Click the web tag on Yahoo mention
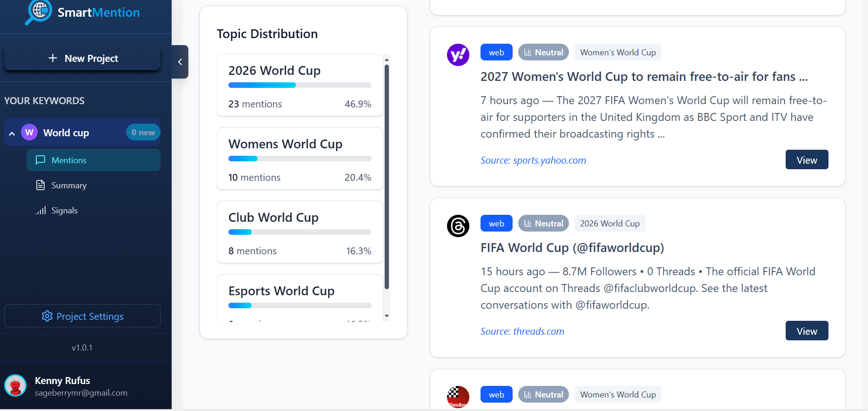The height and width of the screenshot is (411, 868). 496,53
